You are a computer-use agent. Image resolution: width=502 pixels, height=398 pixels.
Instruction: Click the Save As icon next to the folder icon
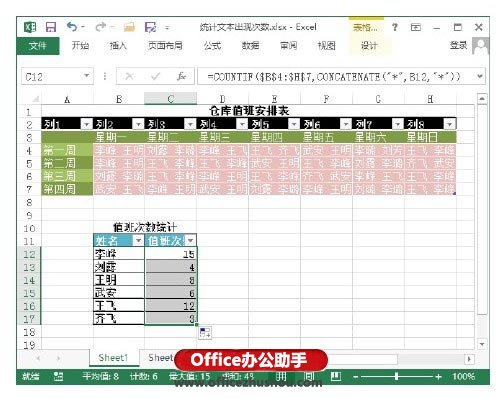[150, 27]
